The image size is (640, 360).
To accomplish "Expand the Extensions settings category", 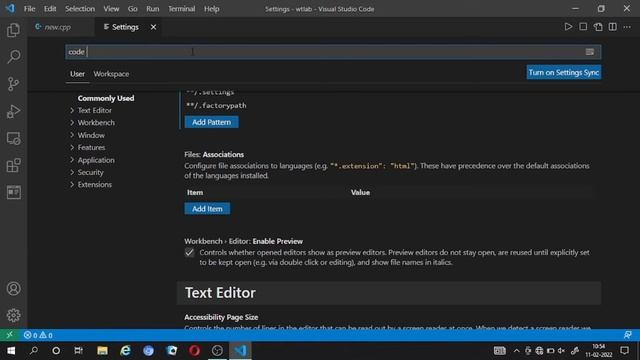I will click(x=90, y=184).
